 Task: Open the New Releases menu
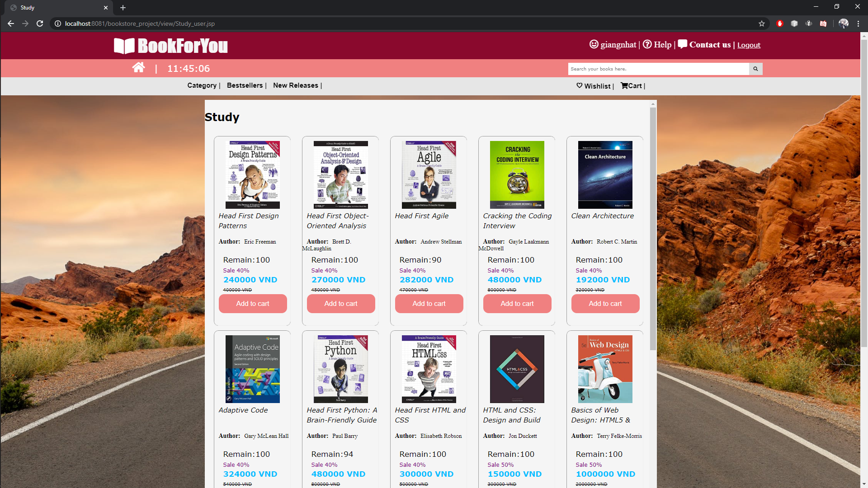point(296,85)
